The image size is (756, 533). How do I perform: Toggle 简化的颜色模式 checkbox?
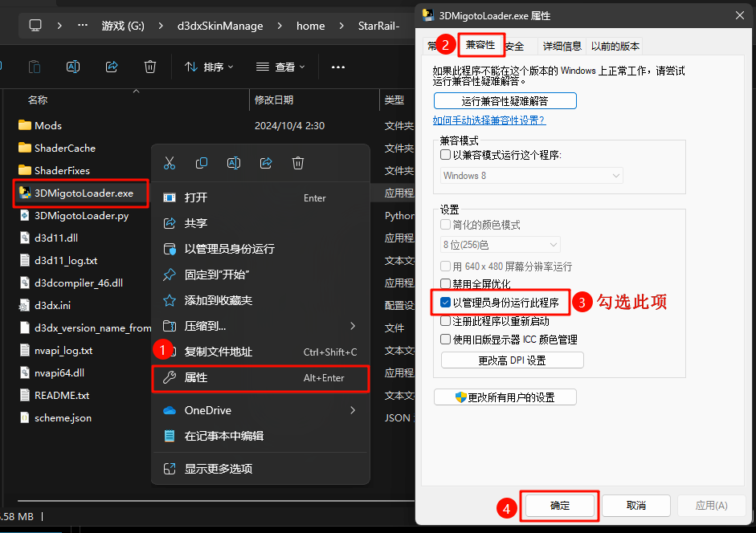pyautogui.click(x=446, y=225)
